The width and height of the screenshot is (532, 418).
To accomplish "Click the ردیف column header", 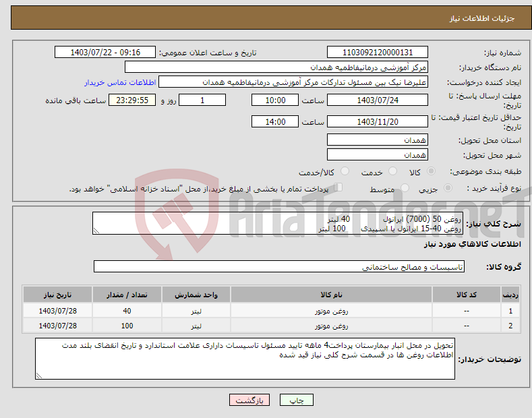I will pyautogui.click(x=510, y=295).
